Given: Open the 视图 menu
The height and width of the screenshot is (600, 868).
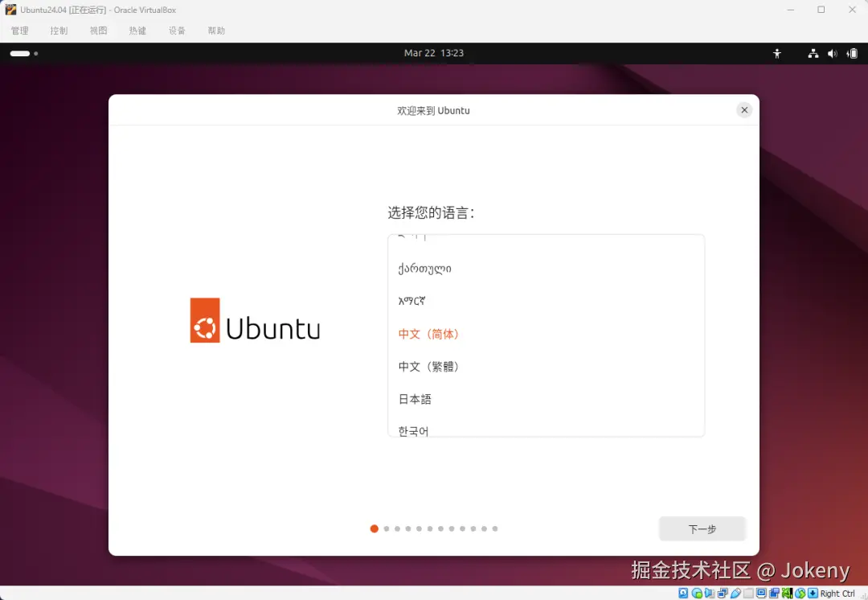Looking at the screenshot, I should coord(99,31).
